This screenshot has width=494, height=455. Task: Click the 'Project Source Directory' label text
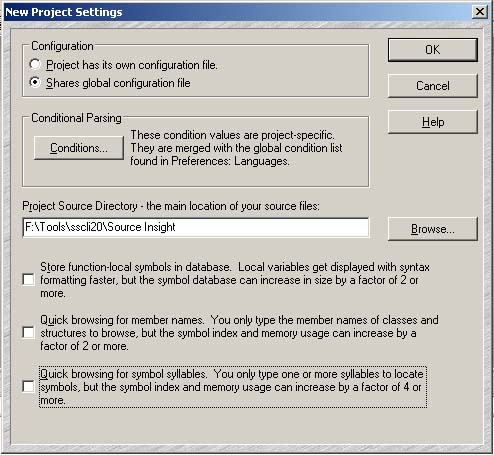[x=171, y=206]
